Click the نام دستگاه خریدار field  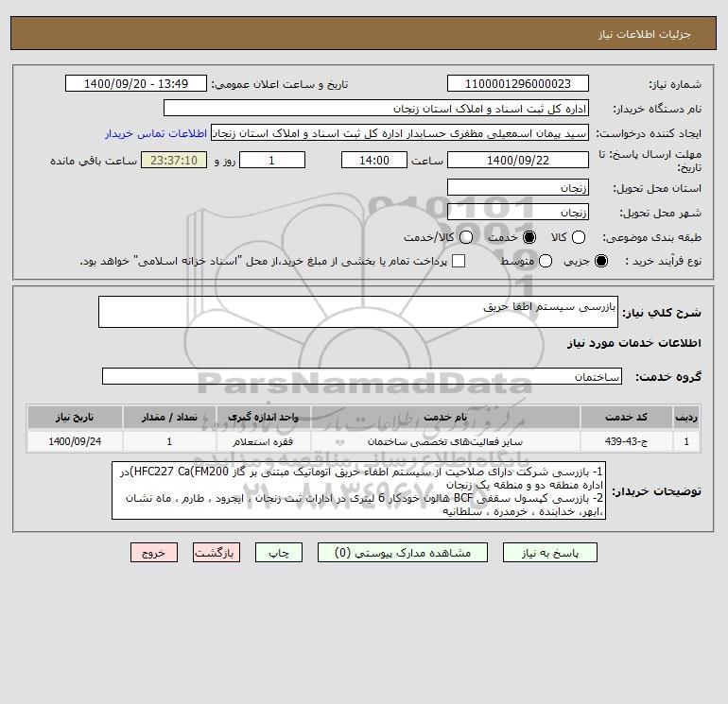pos(376,108)
